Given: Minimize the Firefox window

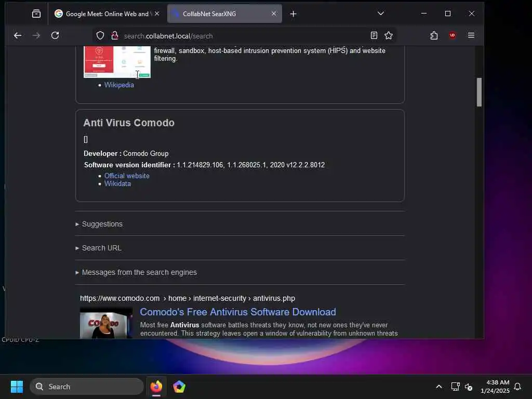Looking at the screenshot, I should (x=424, y=14).
